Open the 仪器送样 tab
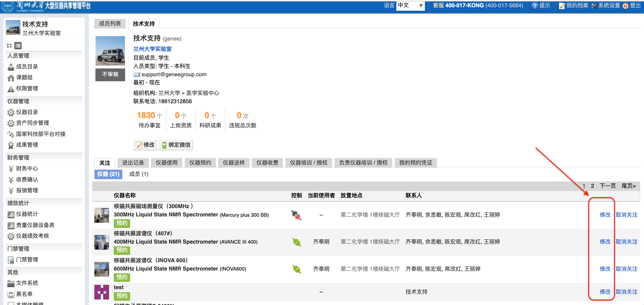 tap(234, 163)
